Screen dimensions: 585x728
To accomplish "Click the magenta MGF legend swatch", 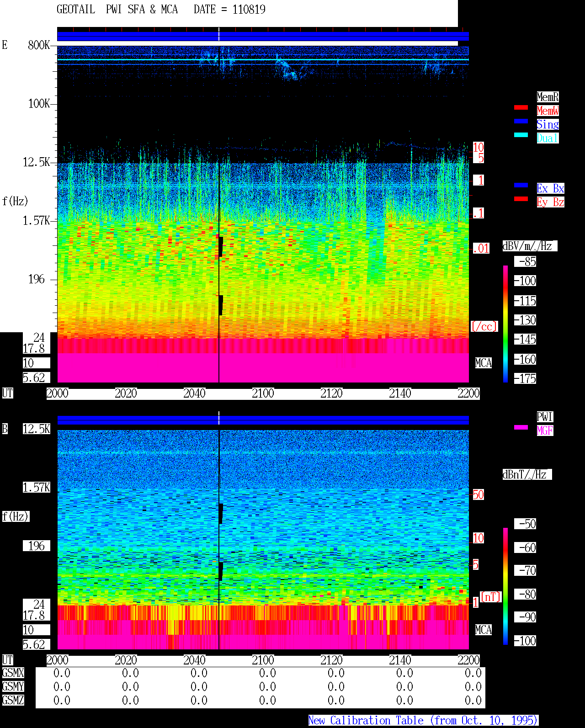I will pyautogui.click(x=521, y=427).
